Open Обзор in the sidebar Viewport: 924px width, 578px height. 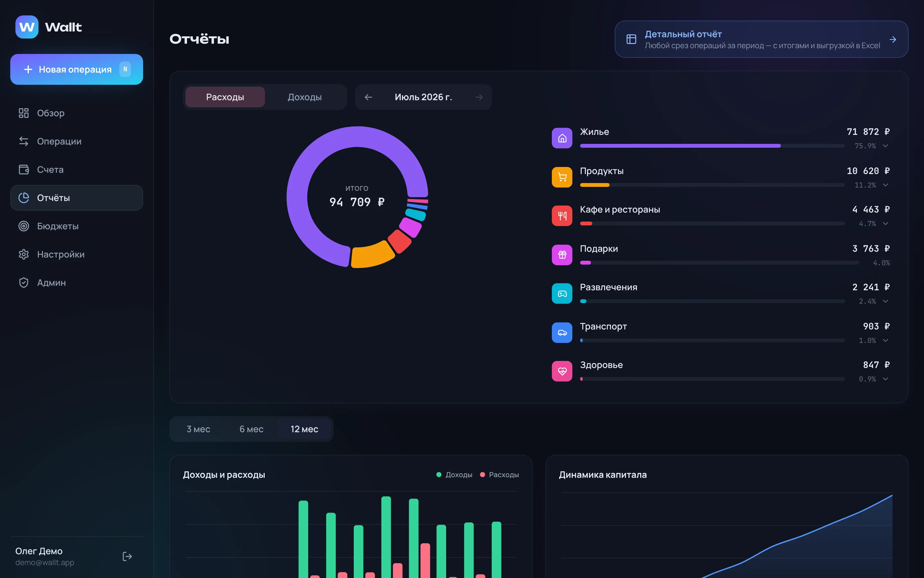coord(76,113)
